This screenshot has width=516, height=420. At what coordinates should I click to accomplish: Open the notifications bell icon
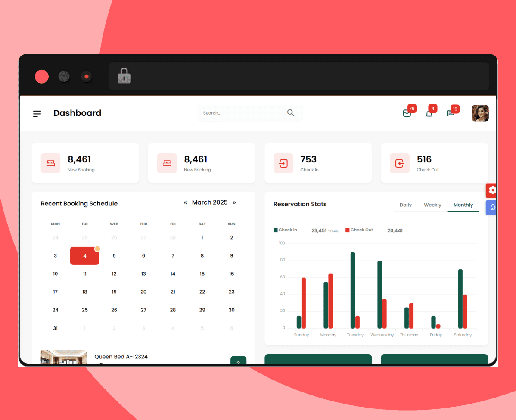click(x=429, y=114)
